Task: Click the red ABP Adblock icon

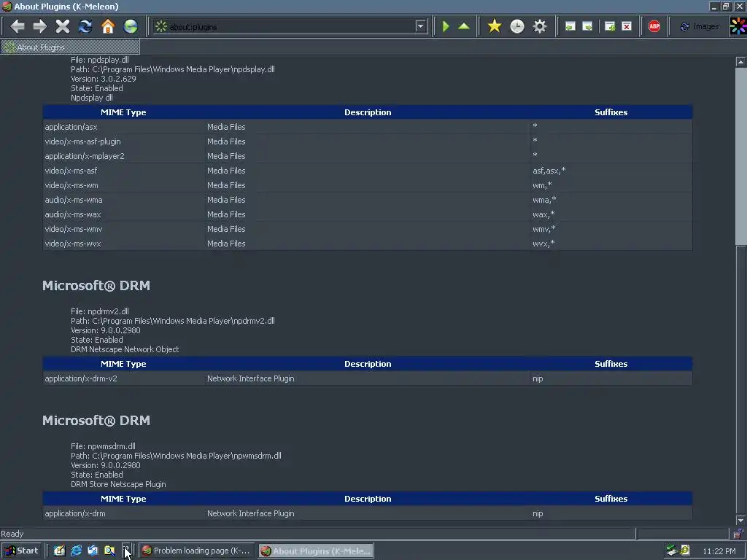Action: 654,26
